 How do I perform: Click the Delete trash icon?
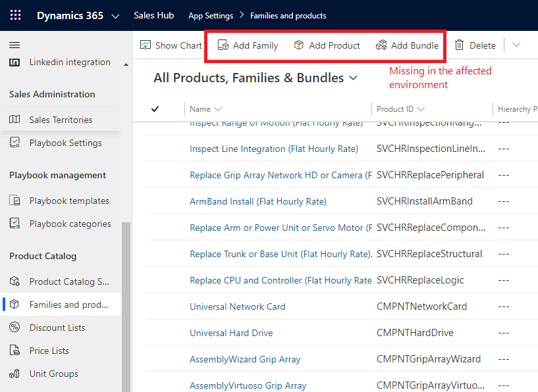(460, 45)
